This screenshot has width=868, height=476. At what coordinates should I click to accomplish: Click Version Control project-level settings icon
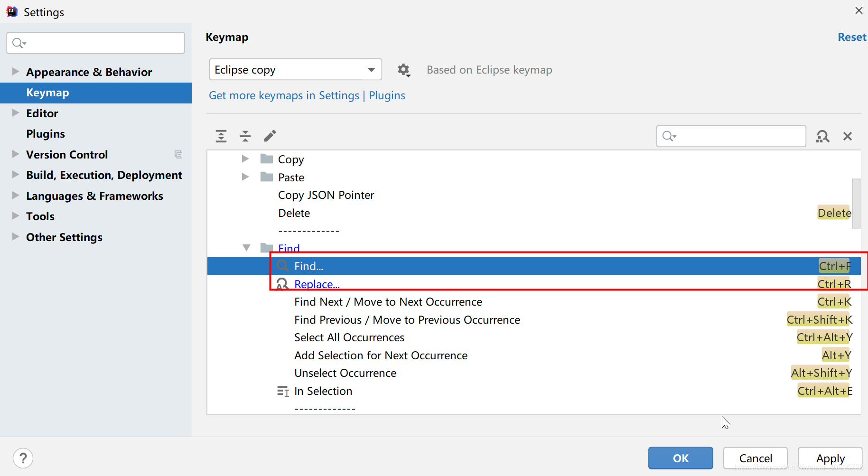[178, 154]
